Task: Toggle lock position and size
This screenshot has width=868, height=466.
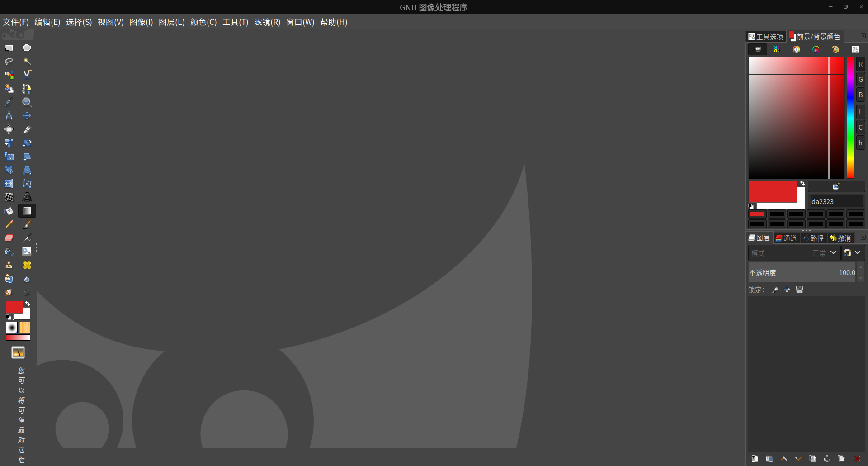Action: point(787,290)
